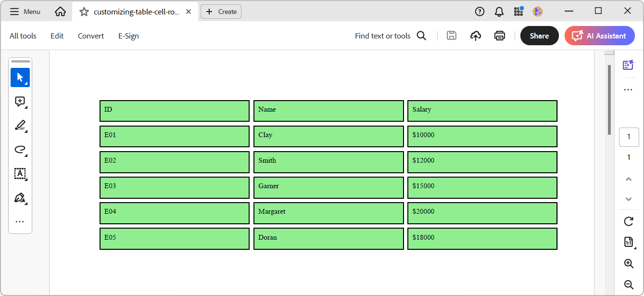Image resolution: width=644 pixels, height=296 pixels.
Task: Click the Clay cell
Action: click(328, 136)
